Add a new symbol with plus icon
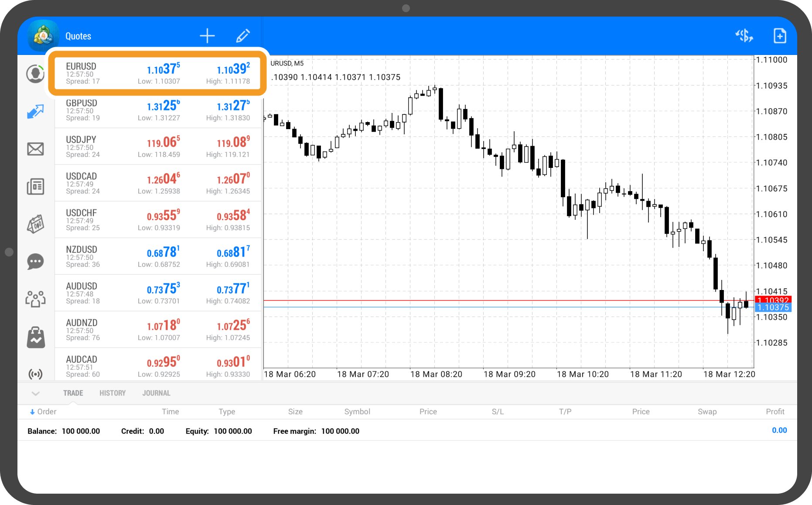The height and width of the screenshot is (505, 812). click(207, 36)
